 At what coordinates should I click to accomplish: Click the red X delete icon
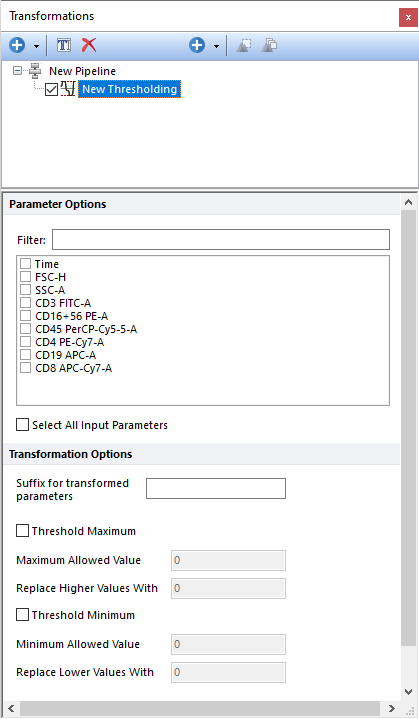89,45
